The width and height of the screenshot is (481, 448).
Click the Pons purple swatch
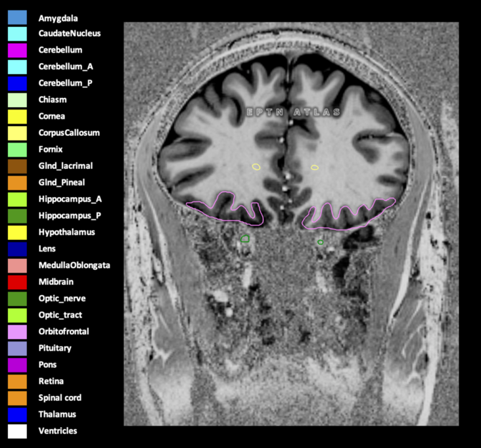17,365
